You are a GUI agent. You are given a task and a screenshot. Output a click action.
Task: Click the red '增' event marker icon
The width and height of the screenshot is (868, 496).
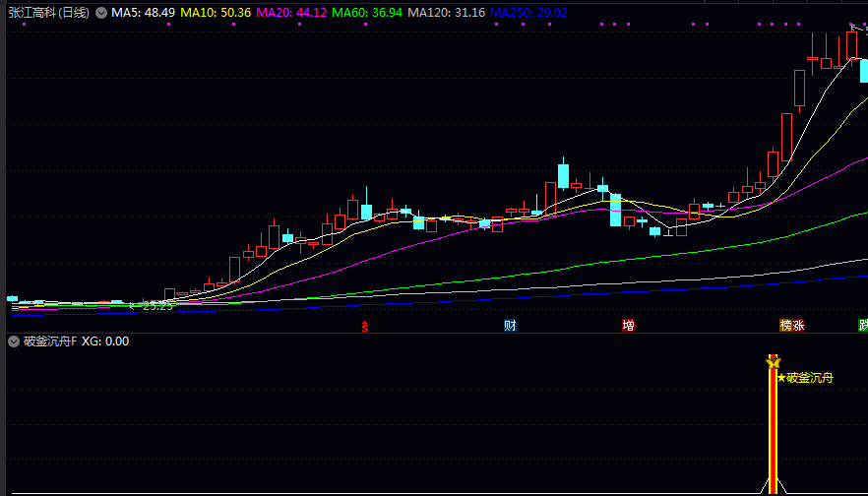point(628,326)
